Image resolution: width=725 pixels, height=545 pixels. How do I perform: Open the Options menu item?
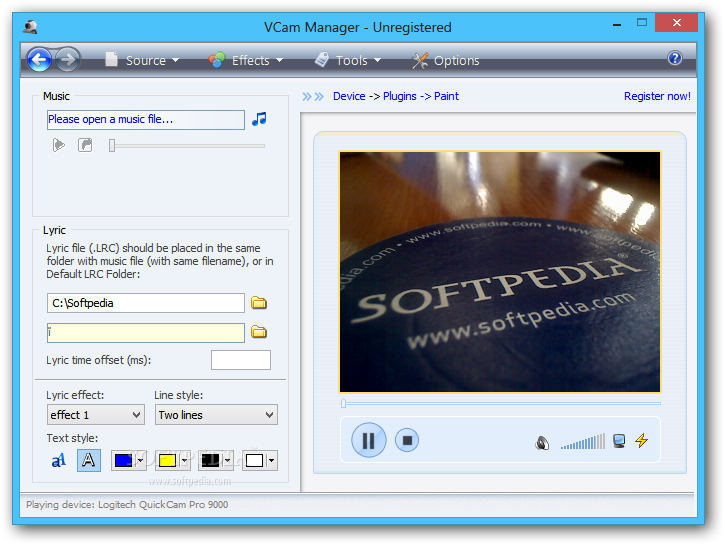point(446,60)
